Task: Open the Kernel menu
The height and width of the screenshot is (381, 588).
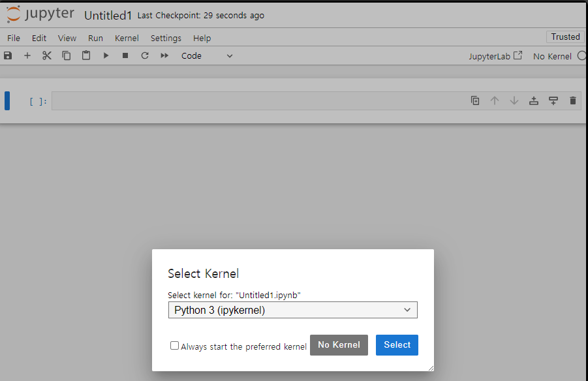Action: coord(127,38)
